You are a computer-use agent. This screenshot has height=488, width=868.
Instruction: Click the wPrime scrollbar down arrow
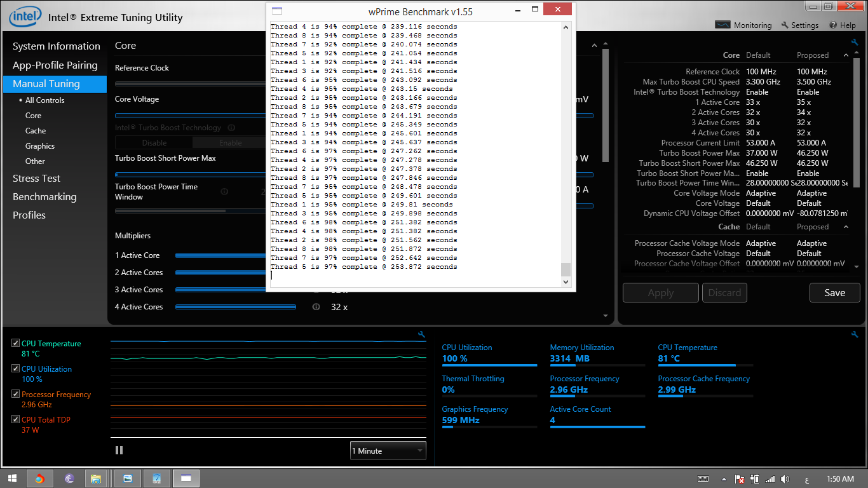click(566, 282)
